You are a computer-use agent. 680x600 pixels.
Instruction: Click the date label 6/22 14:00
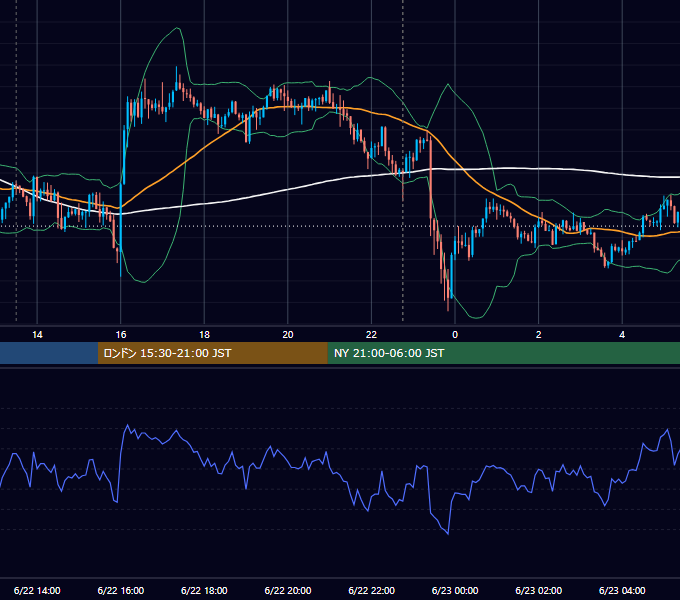(x=37, y=590)
